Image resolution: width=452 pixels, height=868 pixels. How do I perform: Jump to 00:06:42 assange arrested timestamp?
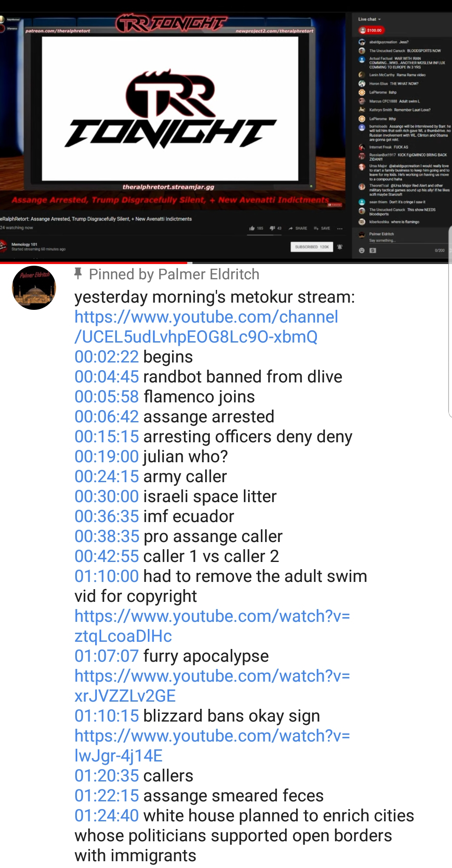pos(107,417)
